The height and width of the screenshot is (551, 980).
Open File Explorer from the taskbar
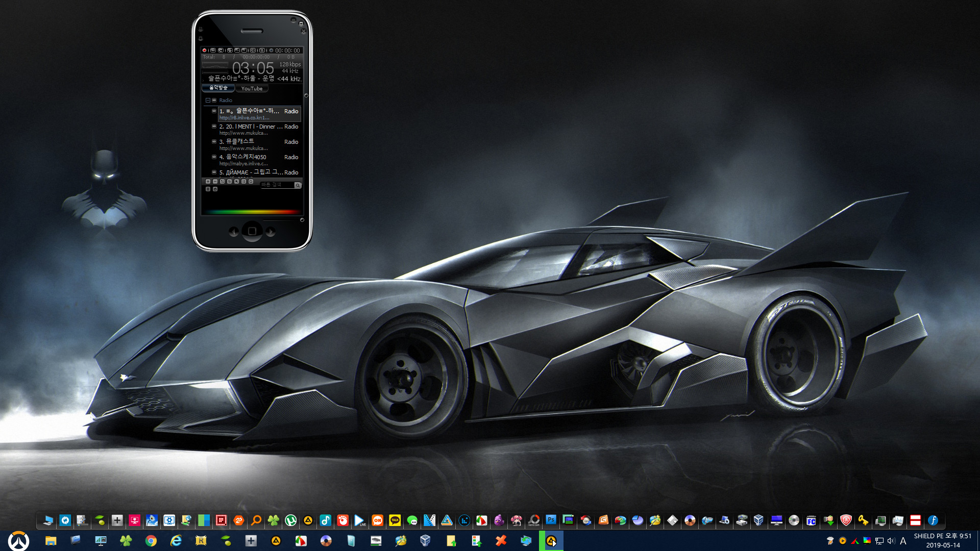(x=51, y=541)
